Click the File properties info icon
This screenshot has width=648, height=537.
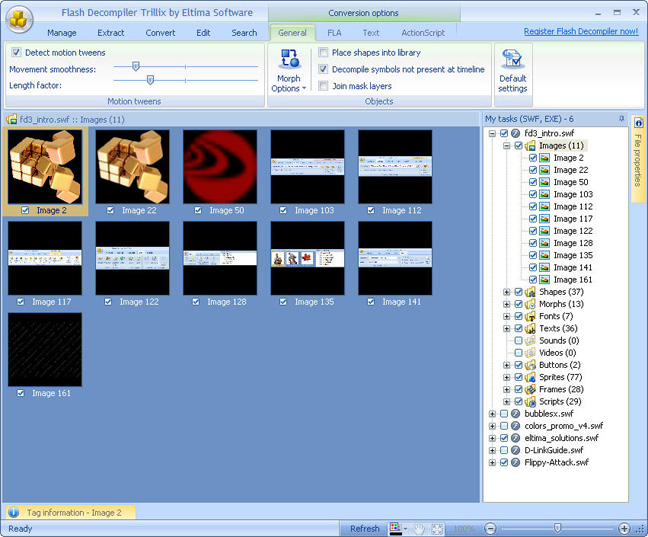[x=638, y=123]
